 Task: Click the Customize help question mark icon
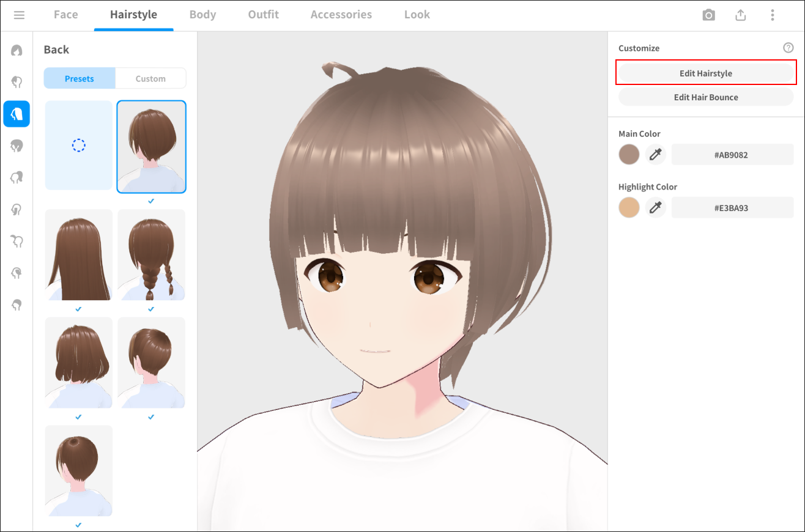pos(788,48)
